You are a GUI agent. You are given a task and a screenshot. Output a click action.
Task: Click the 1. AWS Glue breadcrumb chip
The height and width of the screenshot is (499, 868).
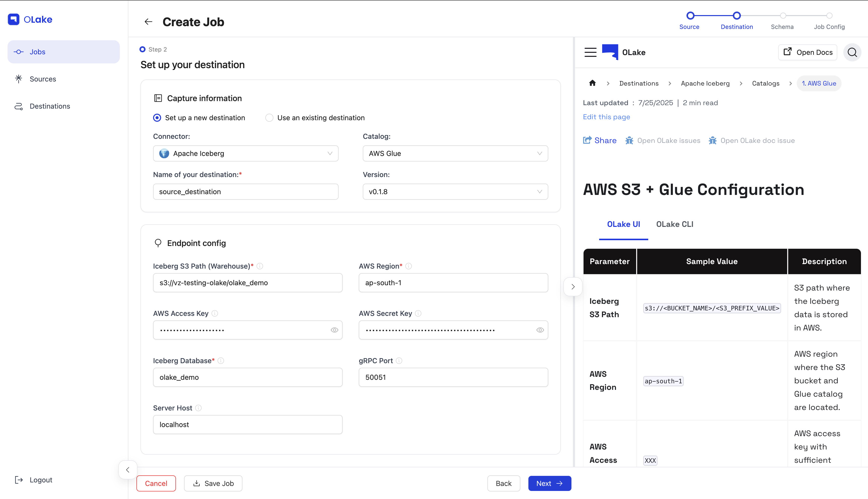(819, 83)
